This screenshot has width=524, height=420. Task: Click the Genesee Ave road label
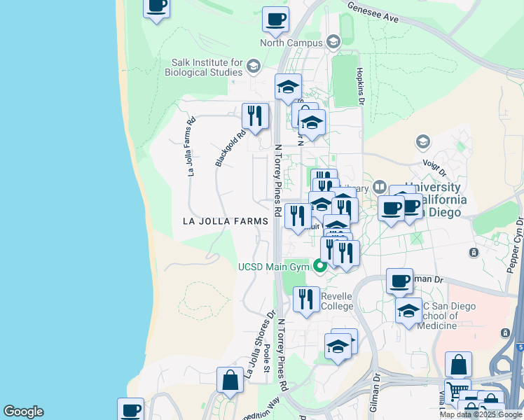pyautogui.click(x=373, y=13)
